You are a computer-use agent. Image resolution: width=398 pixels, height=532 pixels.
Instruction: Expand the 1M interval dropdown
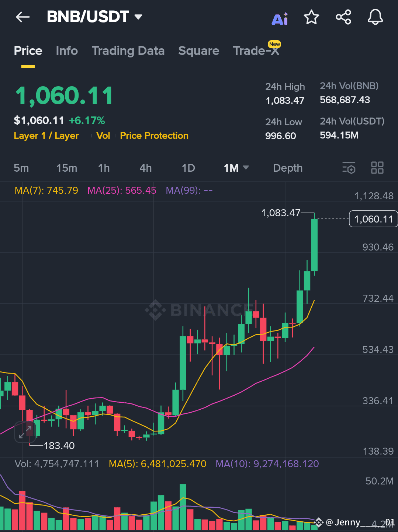coord(236,168)
